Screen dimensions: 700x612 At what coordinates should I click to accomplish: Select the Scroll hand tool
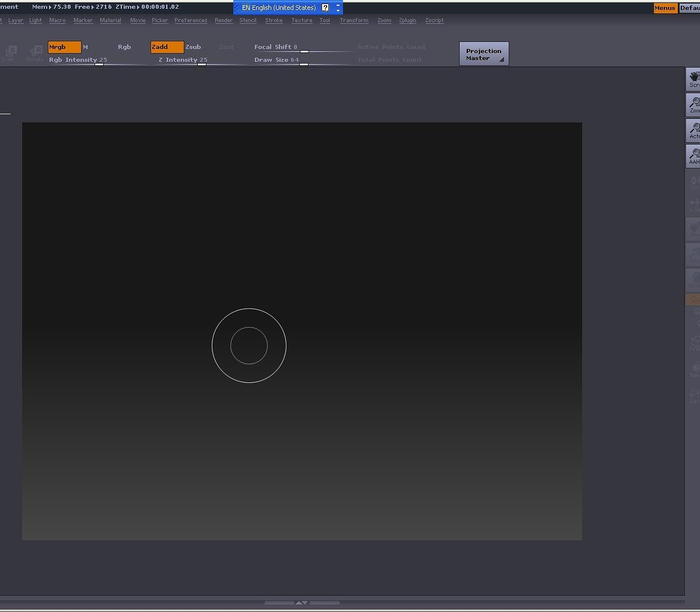[x=693, y=79]
